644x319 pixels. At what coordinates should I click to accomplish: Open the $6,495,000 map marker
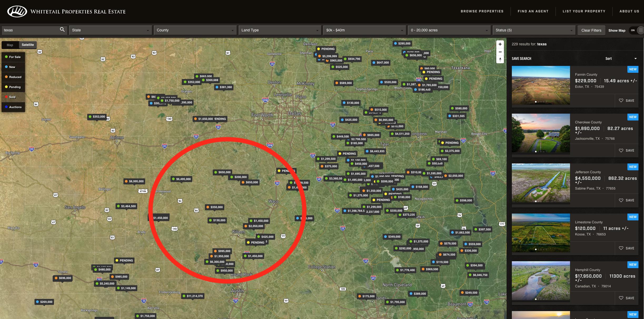point(181,179)
